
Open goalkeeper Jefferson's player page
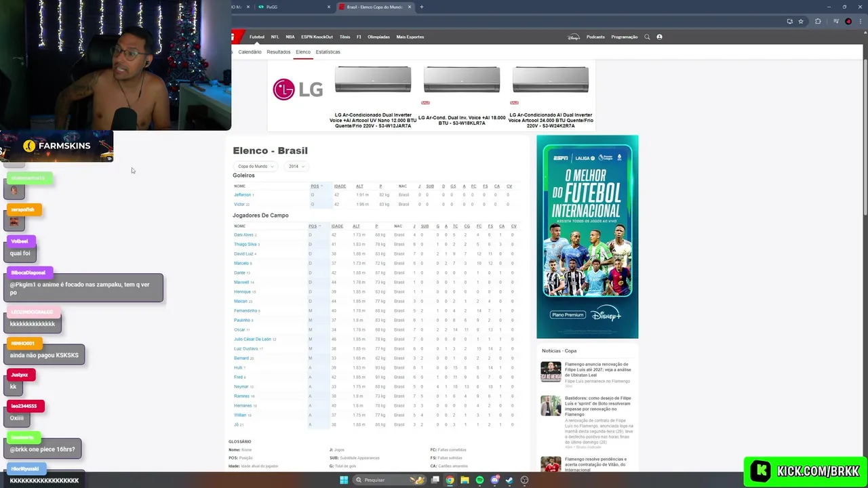(242, 195)
